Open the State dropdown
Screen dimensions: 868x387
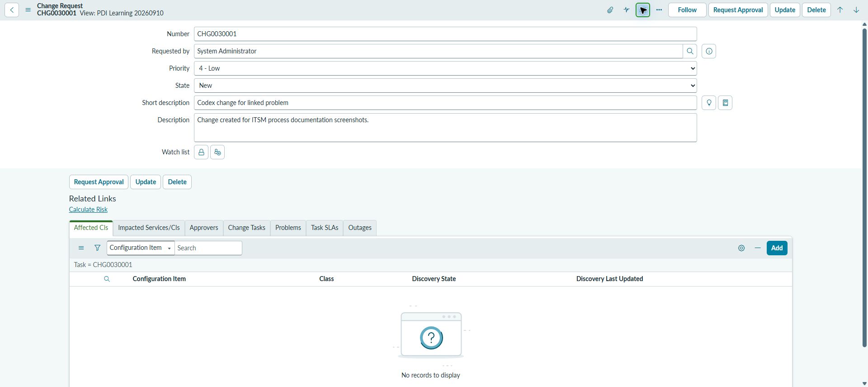tap(445, 86)
